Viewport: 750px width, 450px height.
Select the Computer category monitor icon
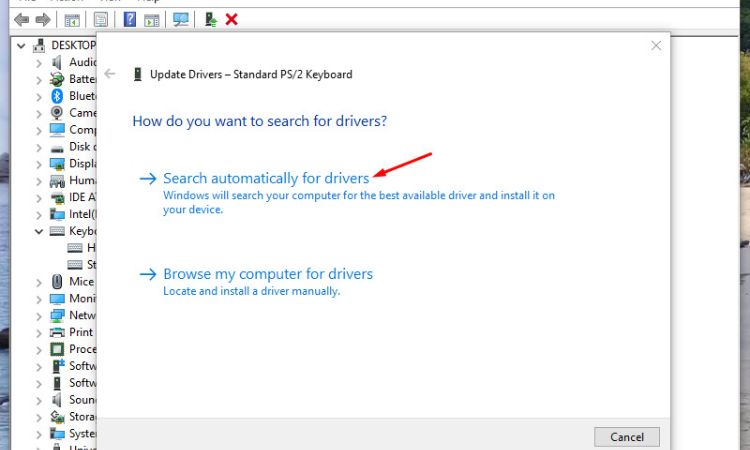57,130
